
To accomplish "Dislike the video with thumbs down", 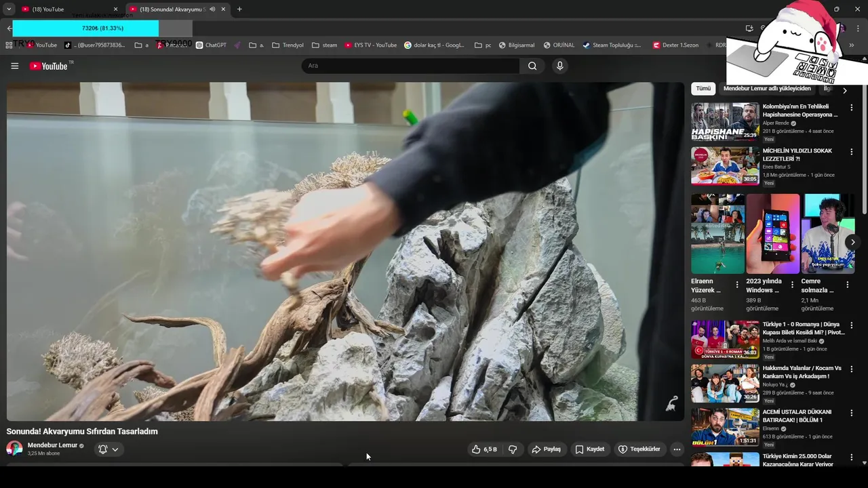I will (x=513, y=449).
